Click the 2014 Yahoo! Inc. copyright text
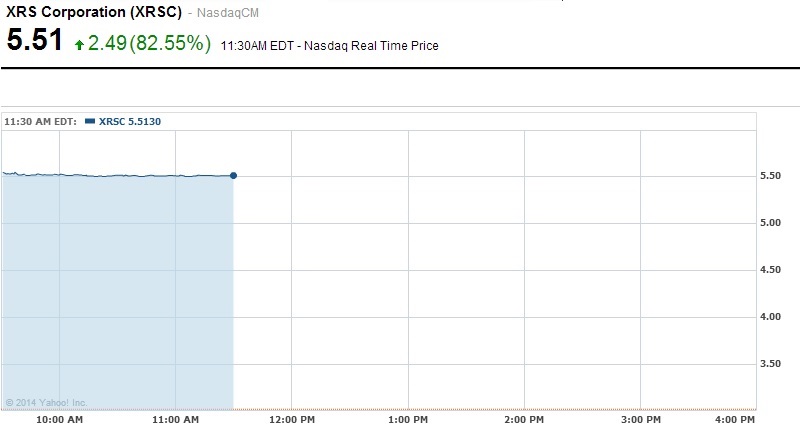Viewport: 800px width, 427px height. click(47, 403)
